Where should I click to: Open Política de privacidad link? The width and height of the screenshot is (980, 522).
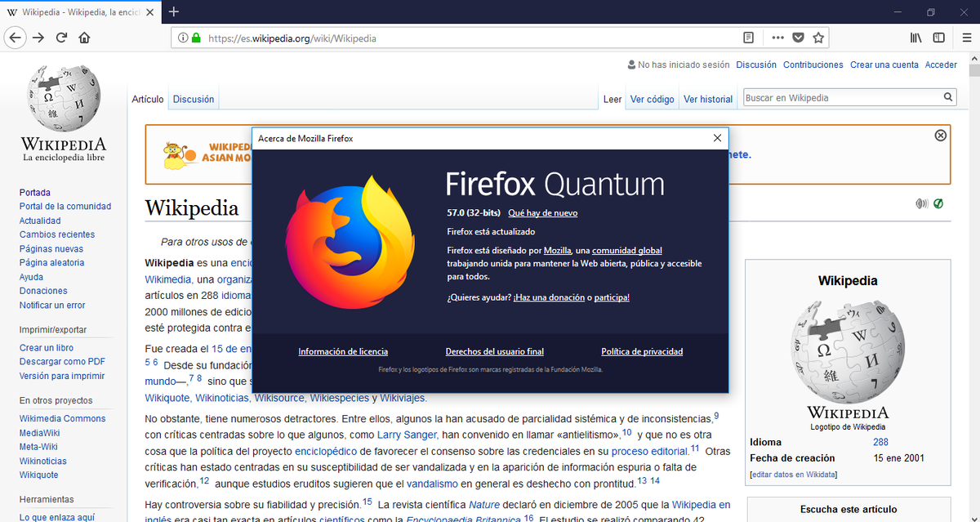642,351
